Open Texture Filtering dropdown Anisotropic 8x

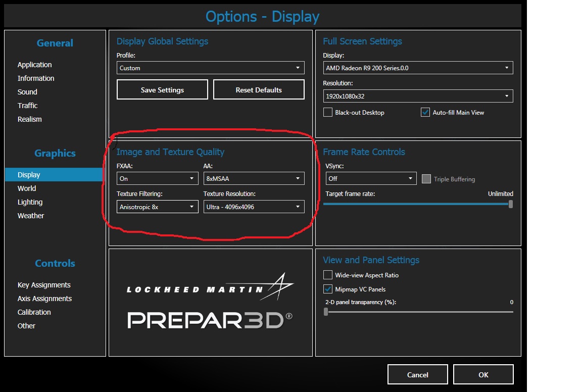pyautogui.click(x=158, y=207)
